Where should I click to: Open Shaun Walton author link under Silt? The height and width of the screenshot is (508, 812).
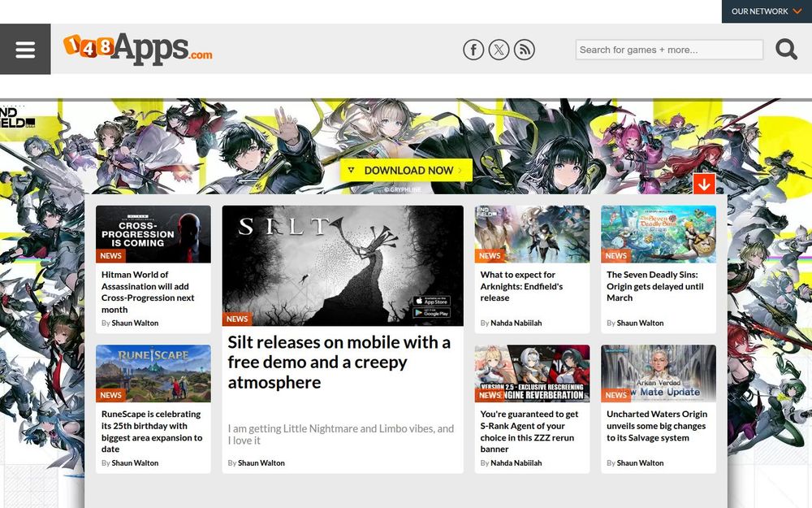click(261, 463)
